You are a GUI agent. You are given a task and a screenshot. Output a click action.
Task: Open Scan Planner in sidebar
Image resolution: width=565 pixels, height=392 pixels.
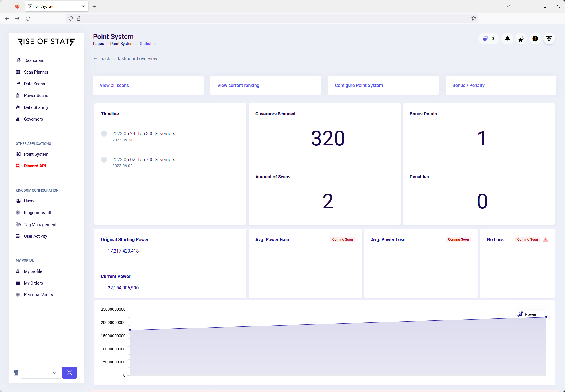pos(36,72)
